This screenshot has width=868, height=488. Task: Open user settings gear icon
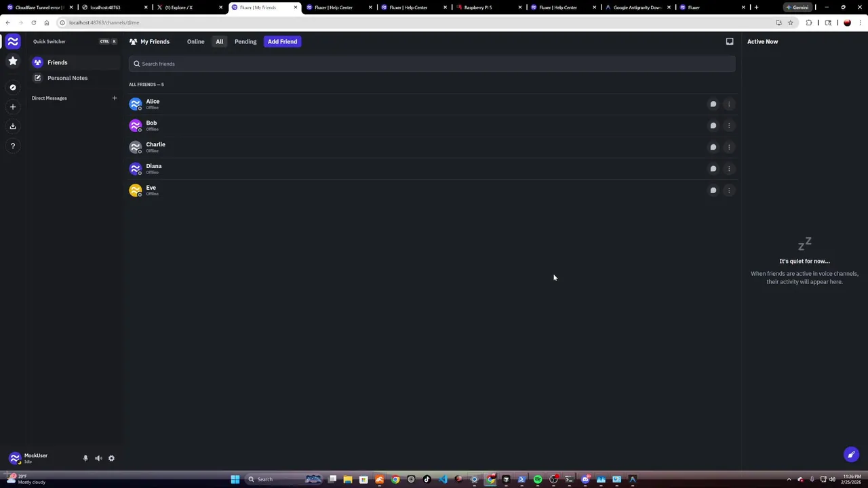[111, 458]
